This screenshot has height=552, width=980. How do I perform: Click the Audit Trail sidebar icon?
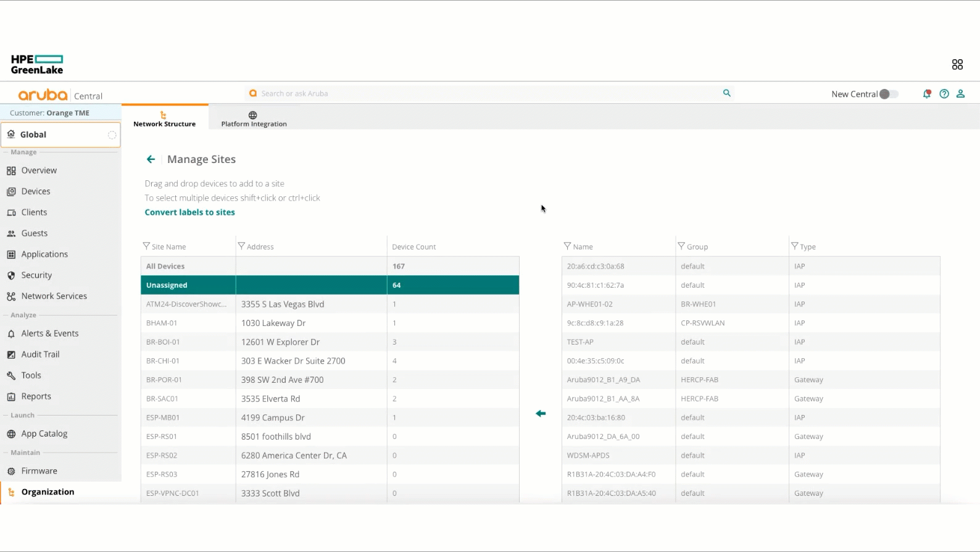(11, 354)
